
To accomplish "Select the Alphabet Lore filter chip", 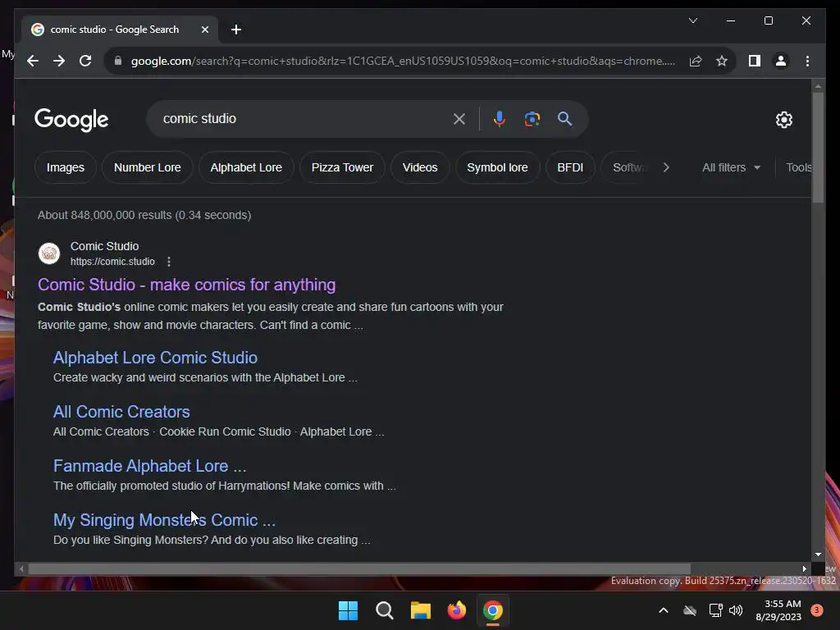I will coord(246,167).
